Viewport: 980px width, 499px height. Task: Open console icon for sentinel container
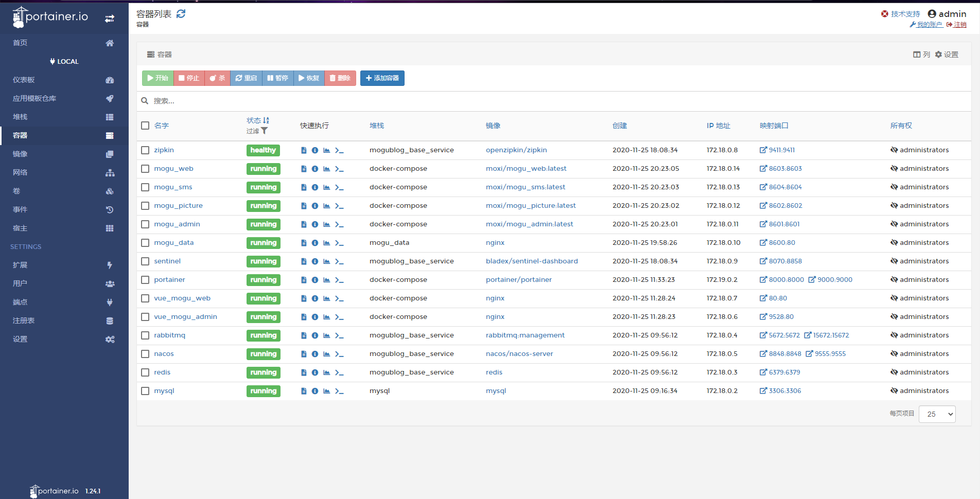point(339,261)
